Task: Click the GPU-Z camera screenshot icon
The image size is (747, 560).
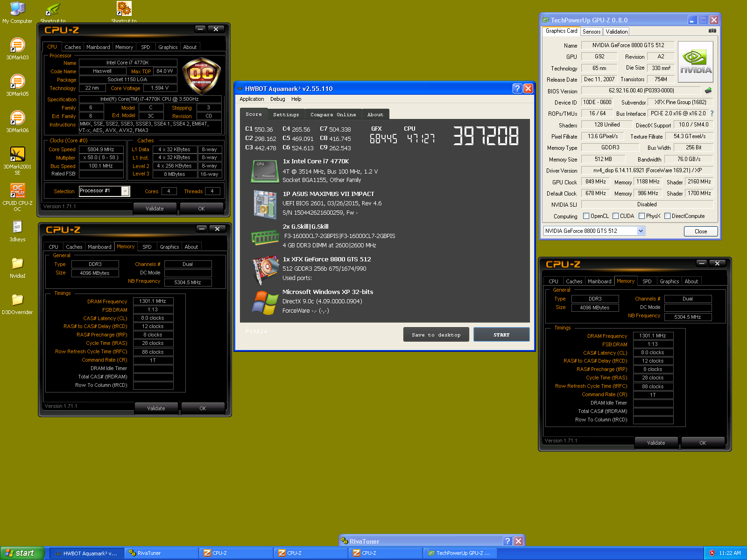Action: click(x=712, y=31)
